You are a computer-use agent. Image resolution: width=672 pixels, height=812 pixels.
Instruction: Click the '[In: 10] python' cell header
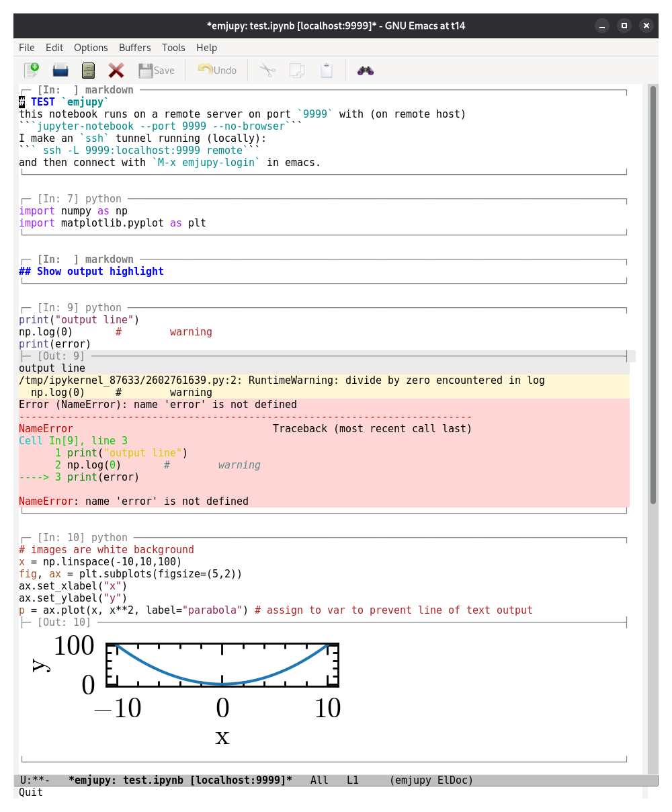(x=82, y=538)
